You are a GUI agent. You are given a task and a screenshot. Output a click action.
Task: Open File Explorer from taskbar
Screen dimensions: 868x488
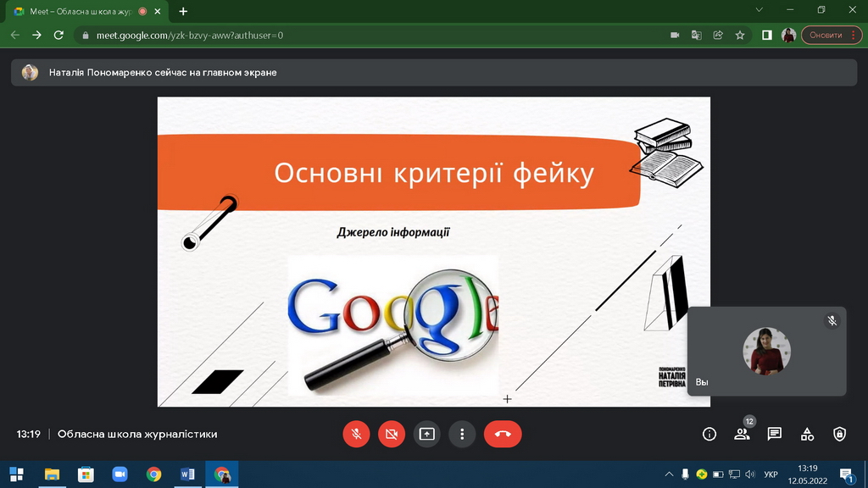52,474
